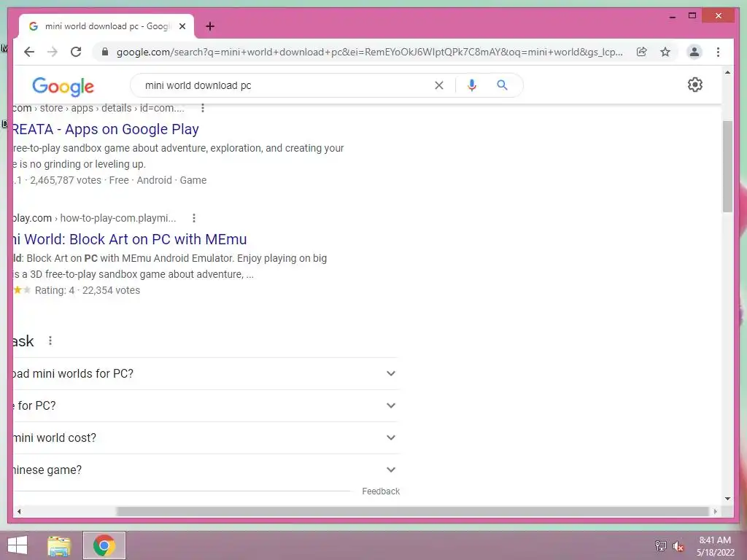Click the forward navigation arrow
The height and width of the screenshot is (560, 747).
(x=53, y=52)
